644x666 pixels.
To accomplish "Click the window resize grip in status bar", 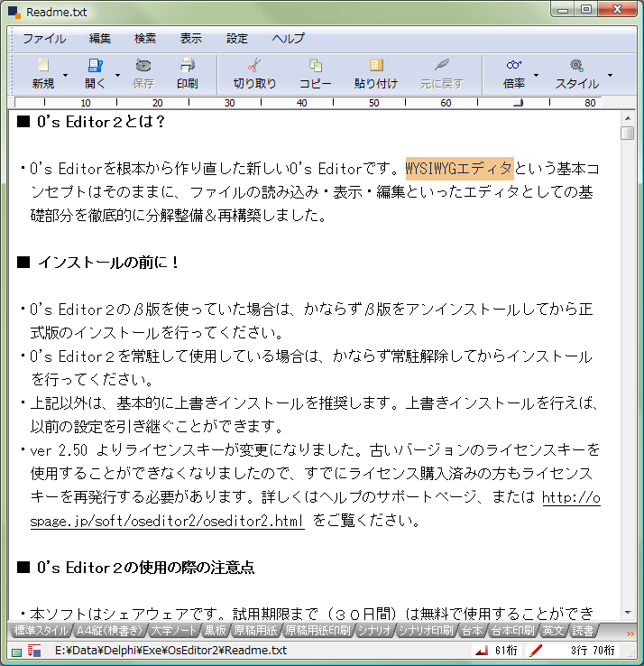I will click(631, 653).
